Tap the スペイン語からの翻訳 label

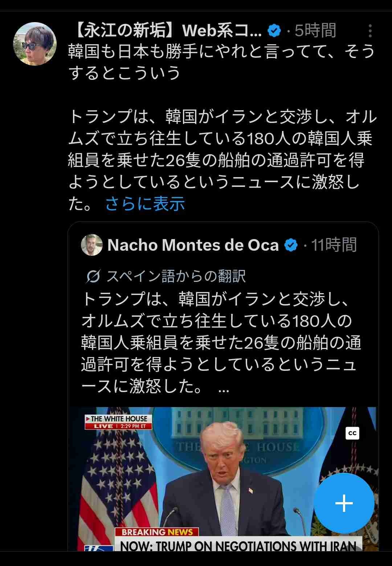(176, 276)
